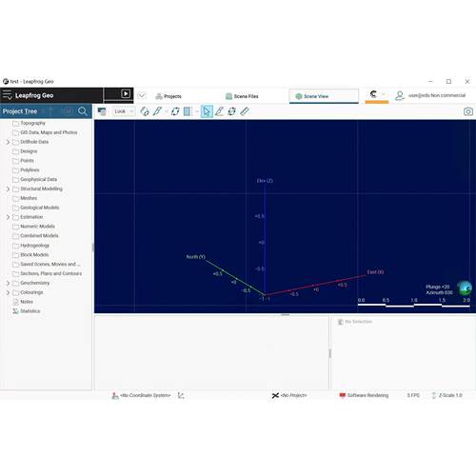Search the Project Tree with the magnifier
Viewport: 476px width, 476px height.
[83, 111]
